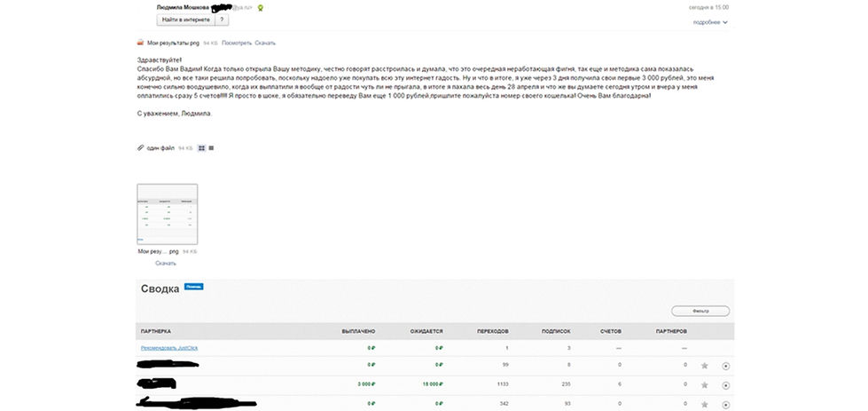Open the "Рекомендовать JustClick" link
The image size is (868, 411).
[168, 348]
